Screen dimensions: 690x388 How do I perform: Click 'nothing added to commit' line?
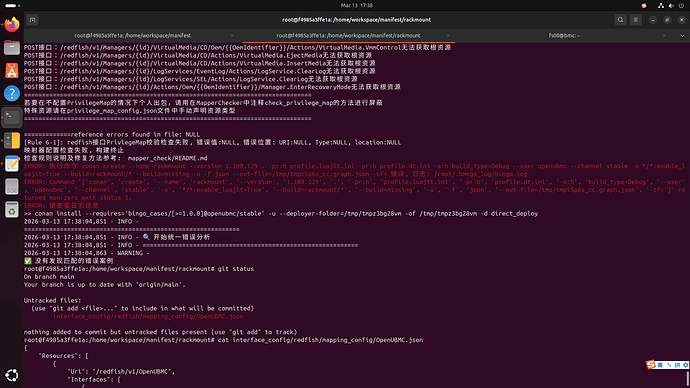tap(161, 332)
